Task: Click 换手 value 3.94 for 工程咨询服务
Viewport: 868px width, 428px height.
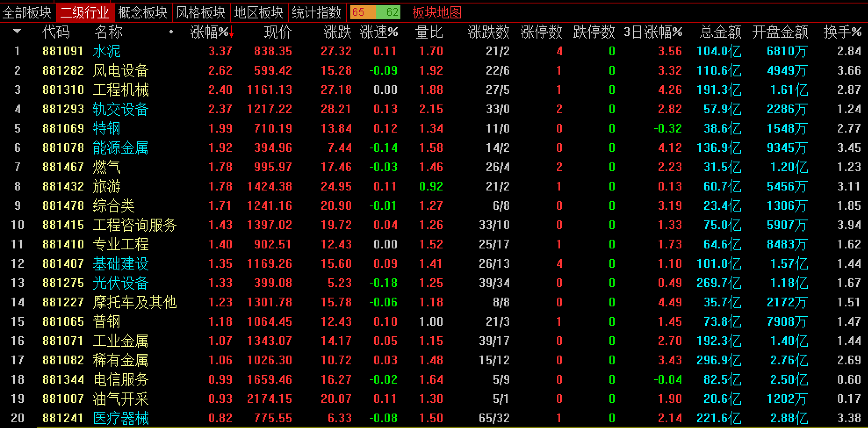Action: (x=849, y=225)
